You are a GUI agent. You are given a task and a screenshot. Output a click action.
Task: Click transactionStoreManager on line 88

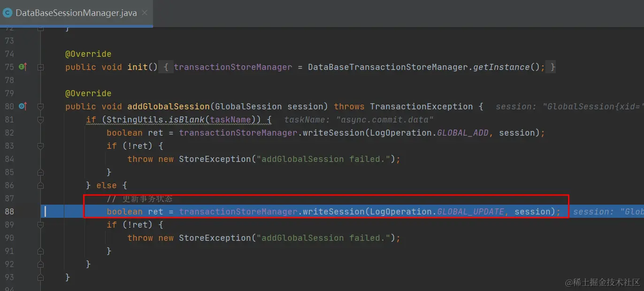tap(238, 212)
